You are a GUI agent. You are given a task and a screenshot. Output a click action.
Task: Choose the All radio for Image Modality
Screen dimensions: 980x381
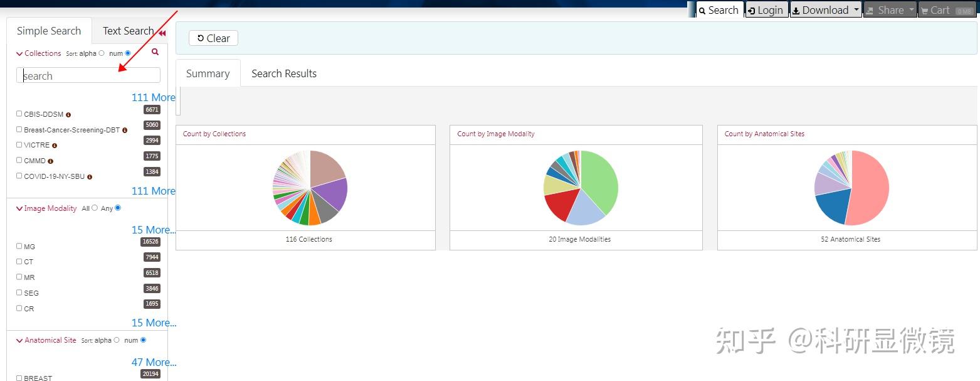tap(95, 208)
